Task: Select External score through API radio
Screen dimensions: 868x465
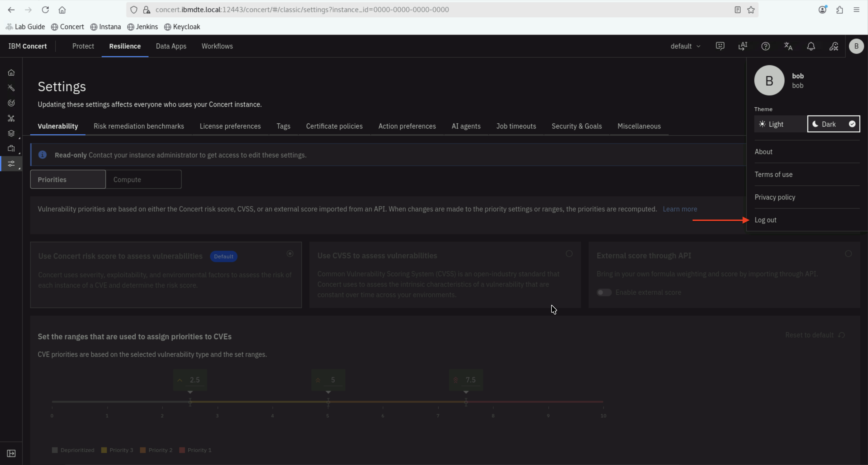Action: [849, 254]
